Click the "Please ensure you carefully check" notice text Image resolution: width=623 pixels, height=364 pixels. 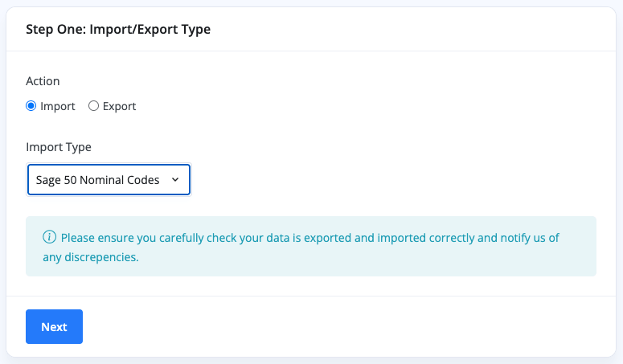(x=145, y=238)
